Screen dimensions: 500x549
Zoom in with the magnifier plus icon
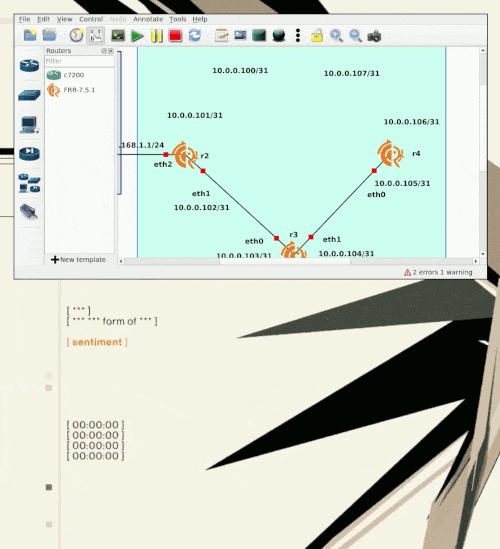pos(336,36)
